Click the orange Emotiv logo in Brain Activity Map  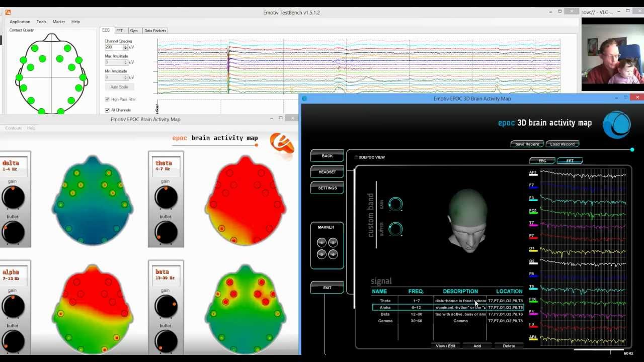coord(282,143)
